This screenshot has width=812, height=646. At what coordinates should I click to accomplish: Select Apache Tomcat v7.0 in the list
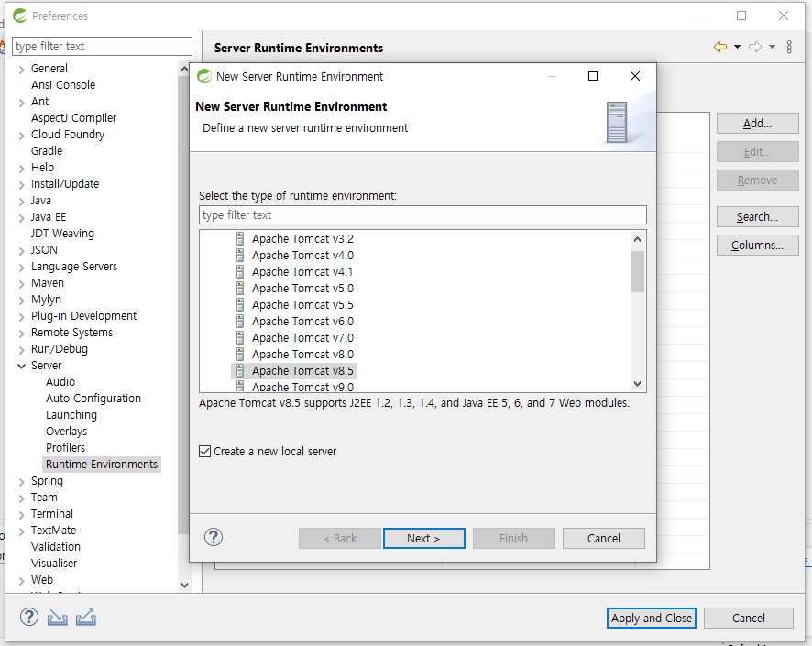click(x=302, y=338)
